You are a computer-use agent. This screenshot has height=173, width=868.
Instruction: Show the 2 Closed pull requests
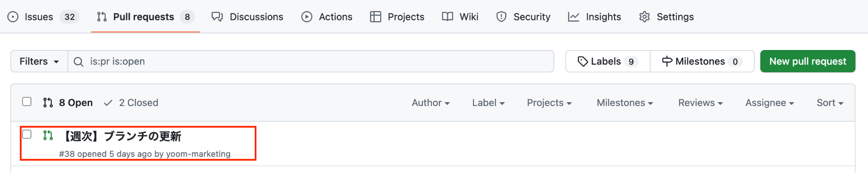[x=131, y=103]
